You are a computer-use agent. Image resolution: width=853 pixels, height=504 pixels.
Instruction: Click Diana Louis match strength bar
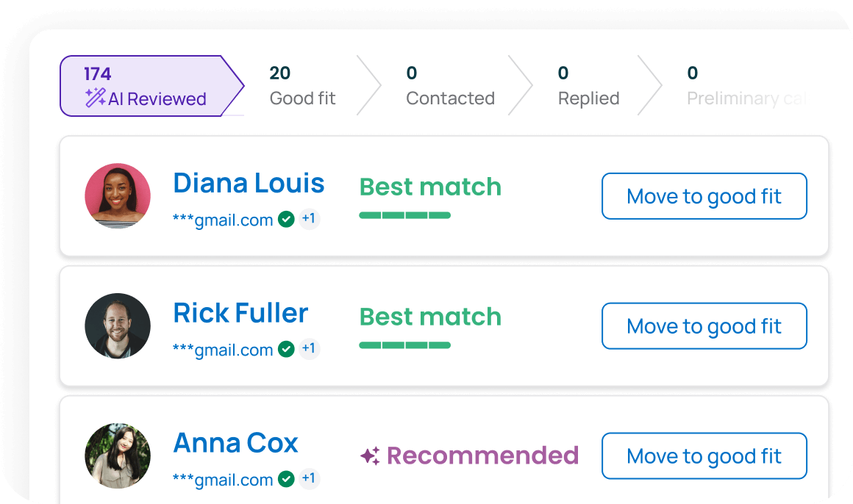click(404, 215)
